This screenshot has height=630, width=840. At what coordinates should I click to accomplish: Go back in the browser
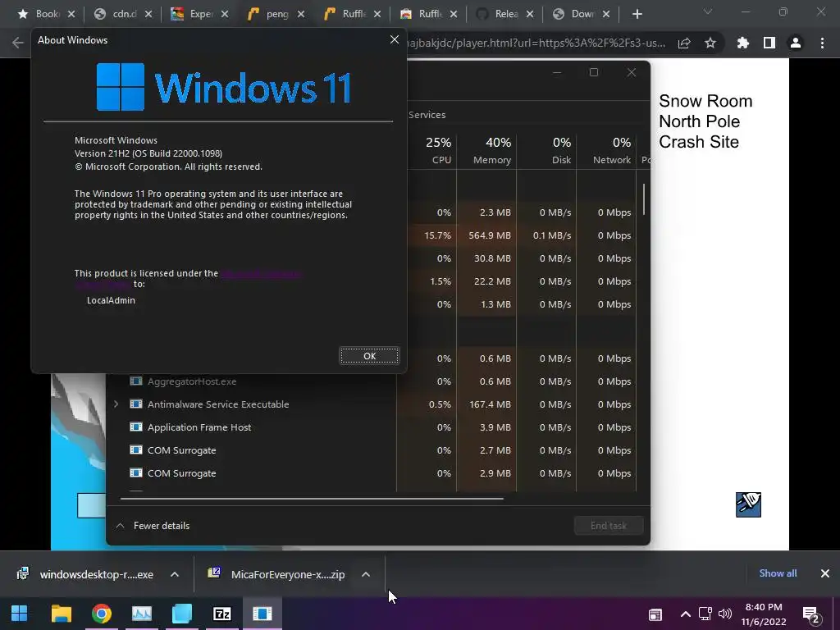tap(18, 43)
